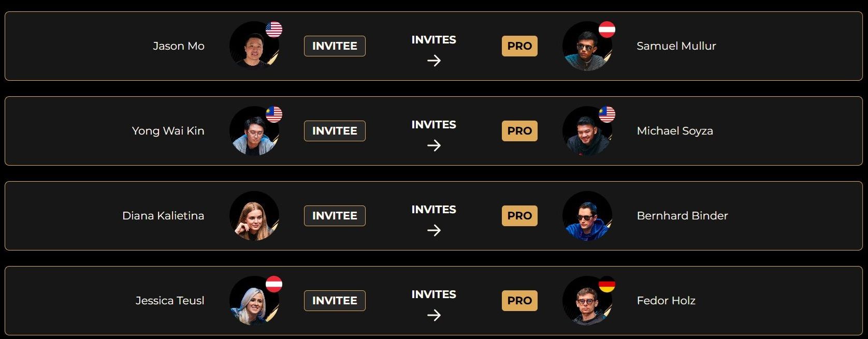Open Fedor Holz's profile photo
This screenshot has width=868, height=339.
[587, 301]
